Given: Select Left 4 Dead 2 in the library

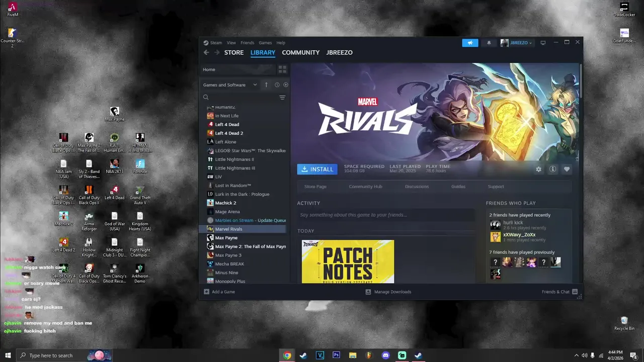Looking at the screenshot, I should click(x=229, y=133).
